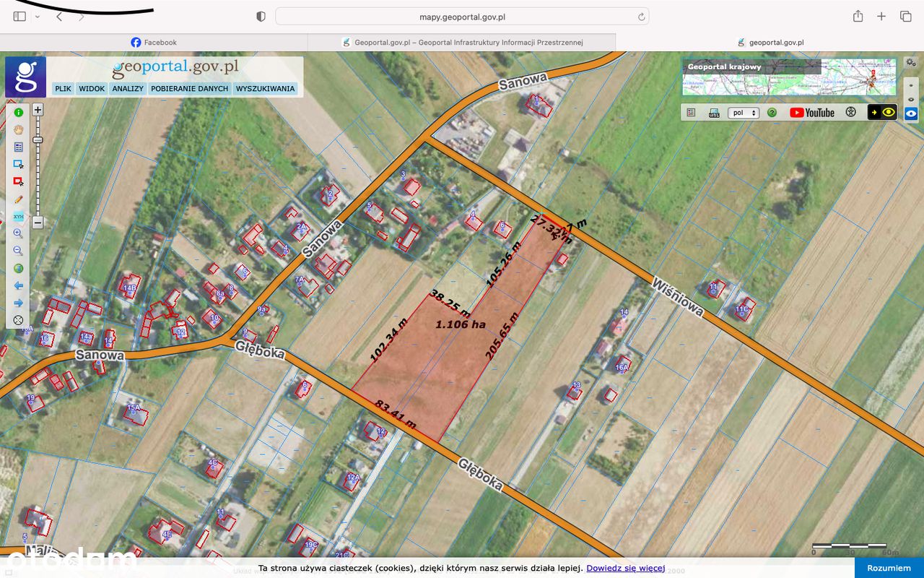The height and width of the screenshot is (578, 924).
Task: Click the '83.41 m' measurement label
Action: [x=396, y=415]
